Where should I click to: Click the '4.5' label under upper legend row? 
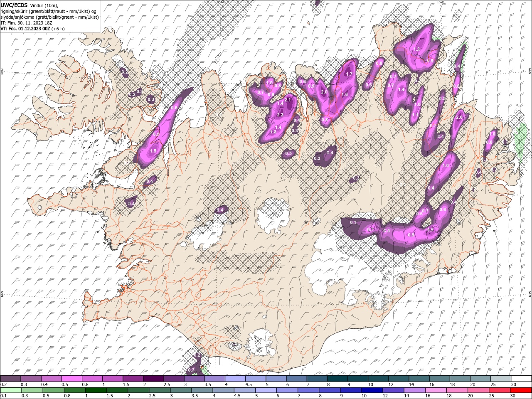(249, 385)
